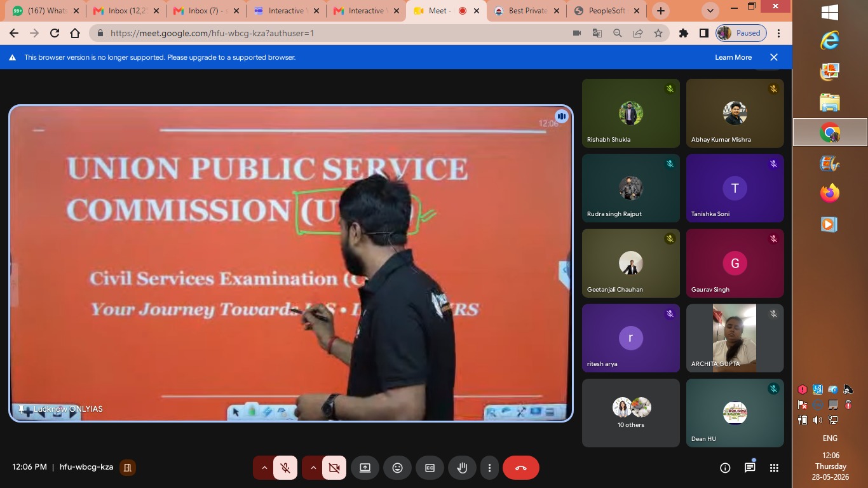This screenshot has height=488, width=868.
Task: Open the Extensions puzzle icon
Action: coord(684,33)
